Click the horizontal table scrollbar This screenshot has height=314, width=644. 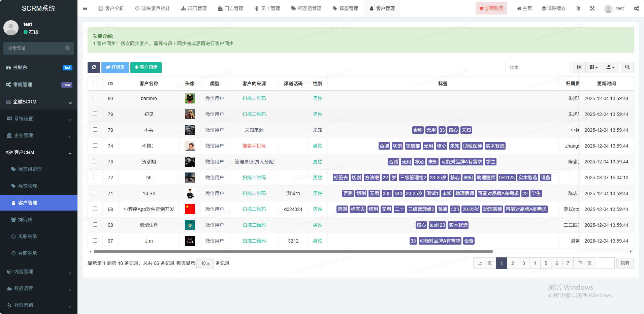[293, 251]
